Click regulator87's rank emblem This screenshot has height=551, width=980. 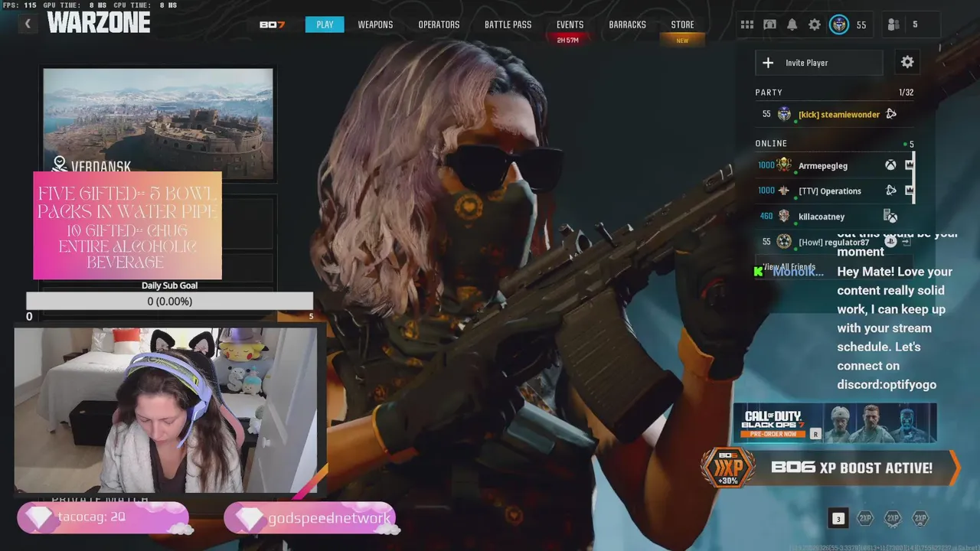(784, 242)
